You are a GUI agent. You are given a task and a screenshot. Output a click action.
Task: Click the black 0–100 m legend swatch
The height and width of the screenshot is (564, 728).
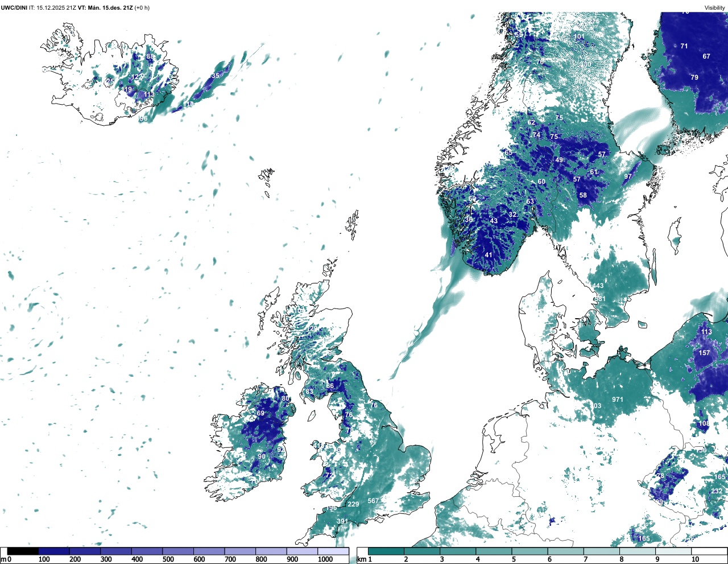[23, 551]
